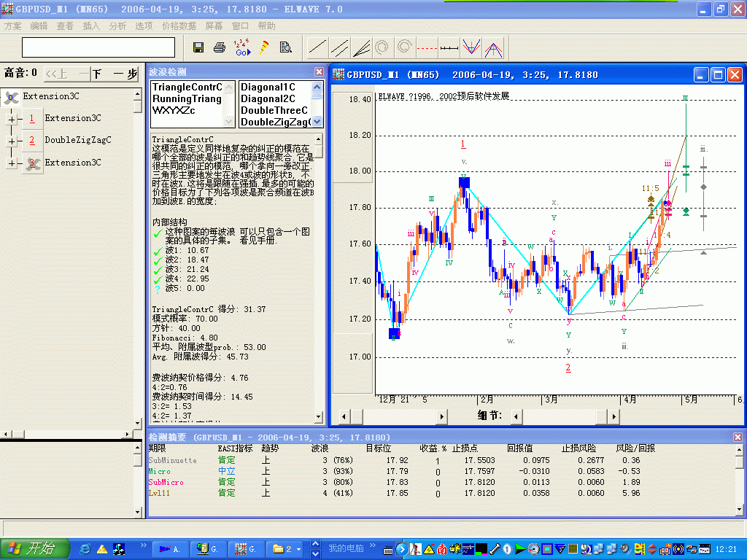Screen dimensions: 747x560
Task: Click the Save floppy disk icon
Action: coord(198,47)
